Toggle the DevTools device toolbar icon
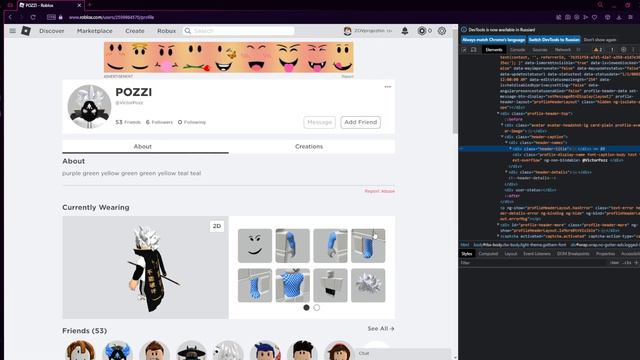Screen dimensions: 640x360 pos(473,50)
